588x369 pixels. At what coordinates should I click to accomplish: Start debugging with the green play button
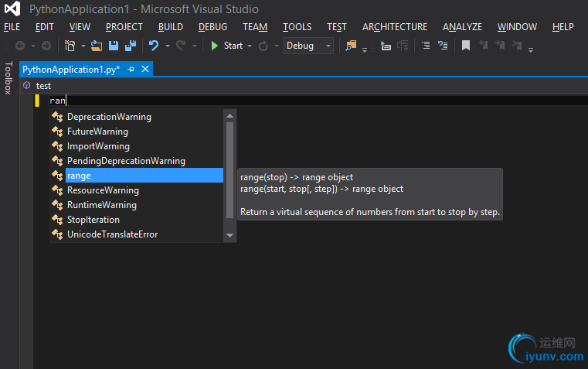pos(215,46)
